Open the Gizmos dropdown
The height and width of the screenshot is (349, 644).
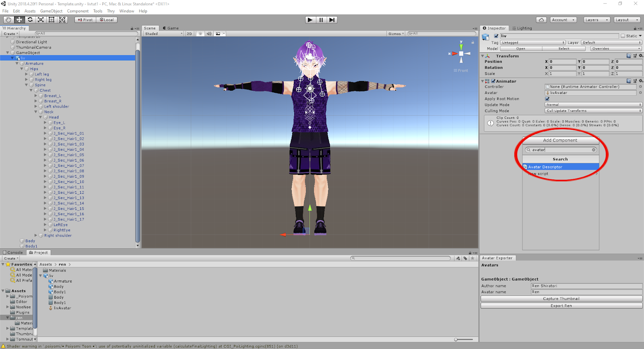pos(396,34)
